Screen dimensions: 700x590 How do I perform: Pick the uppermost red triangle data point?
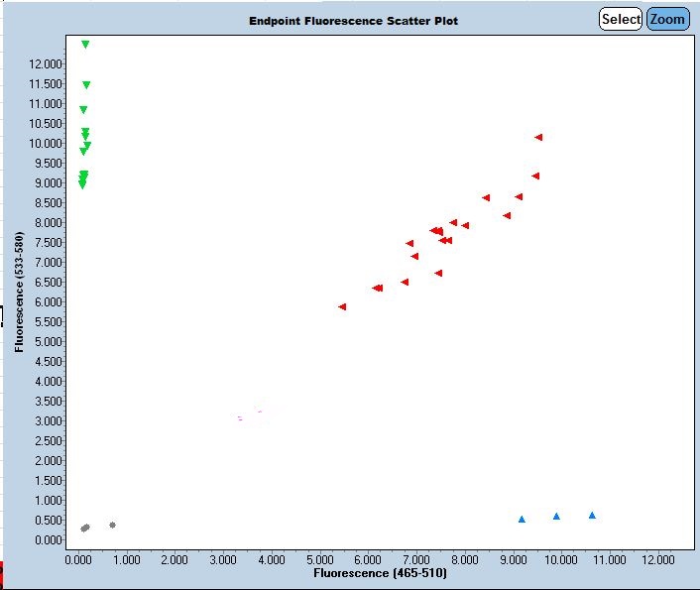pyautogui.click(x=538, y=137)
